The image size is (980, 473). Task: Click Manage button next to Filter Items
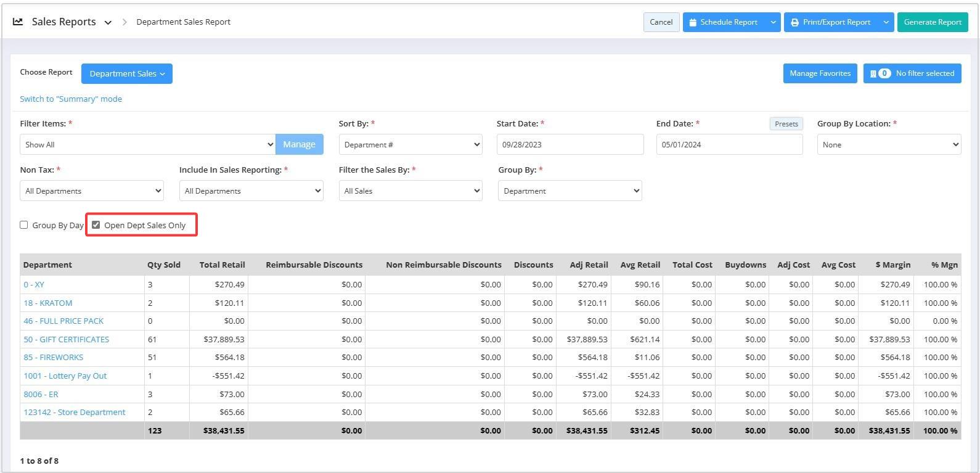[x=300, y=144]
